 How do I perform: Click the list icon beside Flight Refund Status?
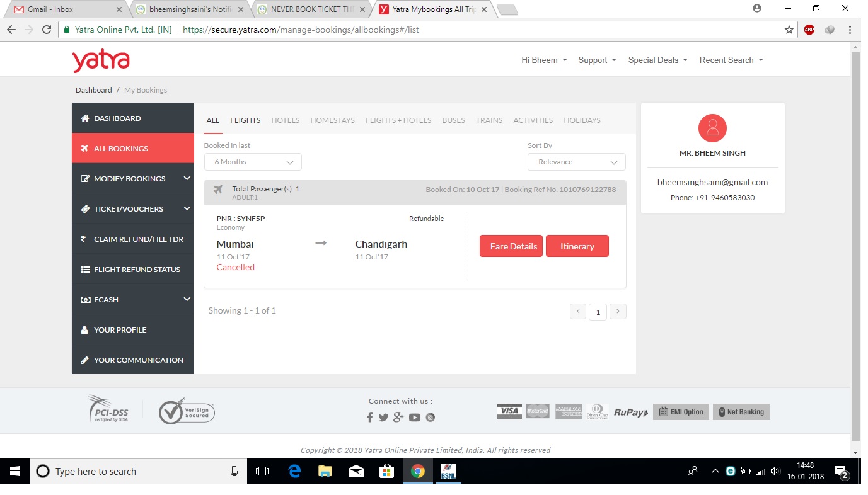tap(85, 270)
